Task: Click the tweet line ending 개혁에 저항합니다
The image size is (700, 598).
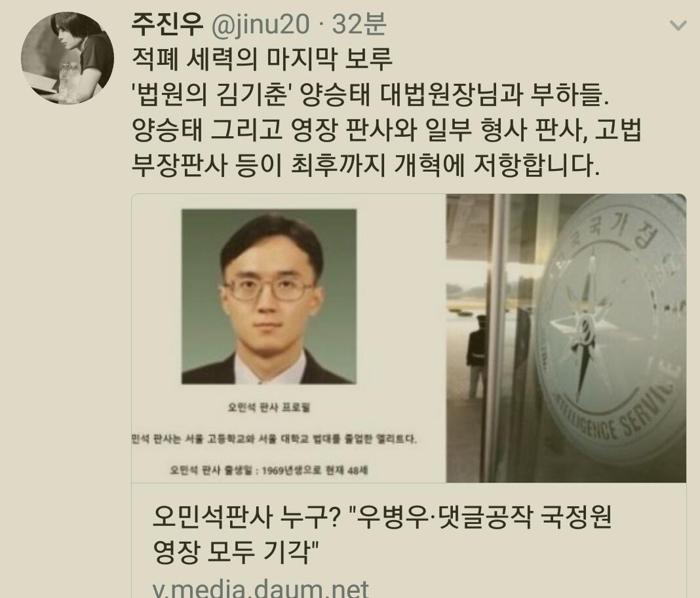Action: coord(365,164)
